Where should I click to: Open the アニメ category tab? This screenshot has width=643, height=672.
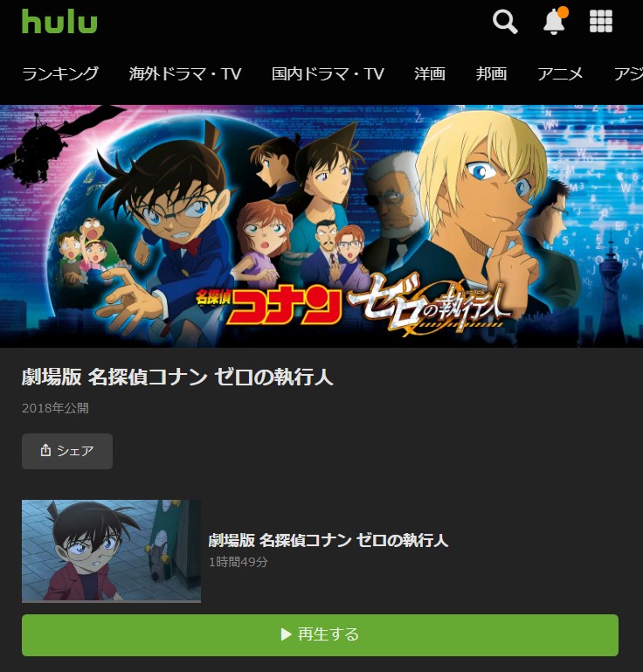560,73
